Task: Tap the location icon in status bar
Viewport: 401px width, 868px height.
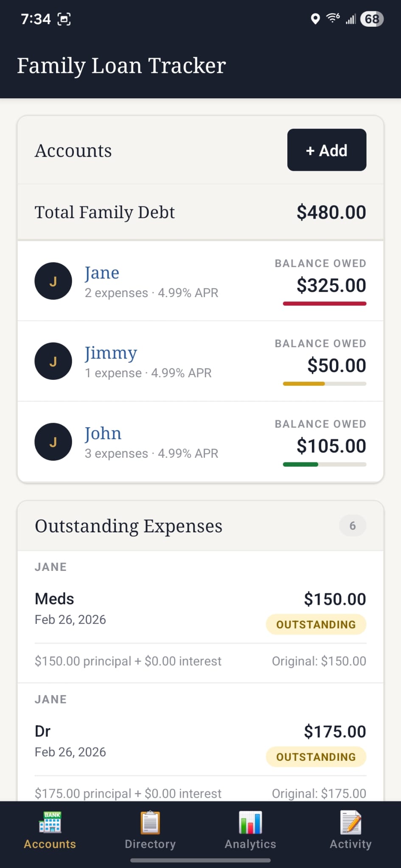Action: (x=315, y=19)
